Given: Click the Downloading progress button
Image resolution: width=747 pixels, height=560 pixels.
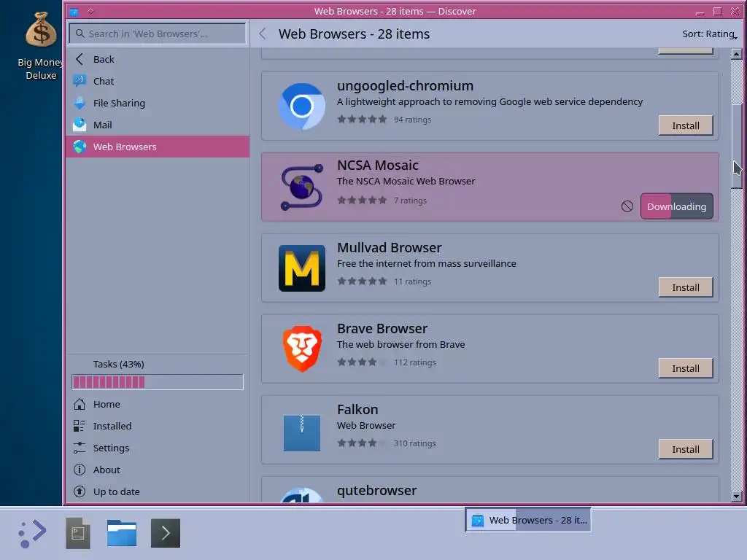Looking at the screenshot, I should (x=676, y=206).
